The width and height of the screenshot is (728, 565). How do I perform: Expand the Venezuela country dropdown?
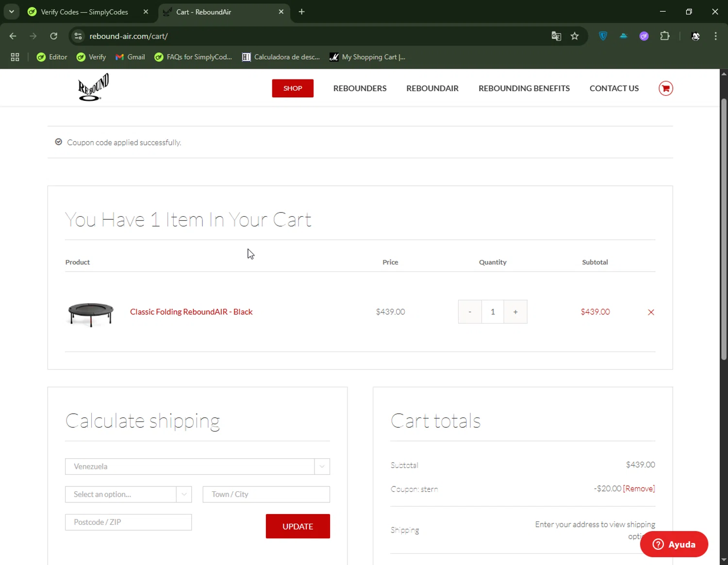coord(198,467)
